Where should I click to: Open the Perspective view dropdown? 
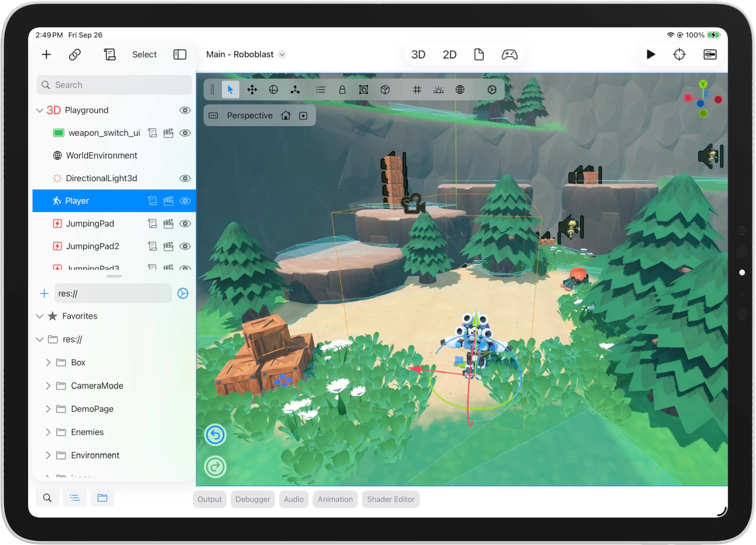[250, 115]
